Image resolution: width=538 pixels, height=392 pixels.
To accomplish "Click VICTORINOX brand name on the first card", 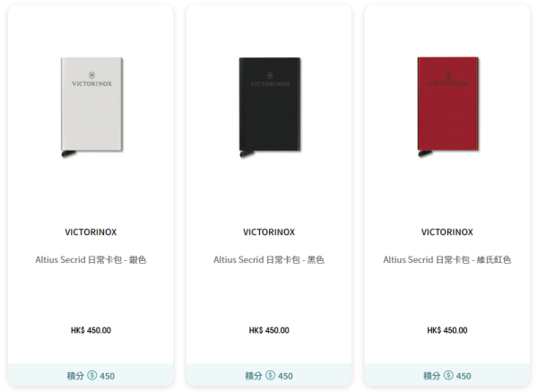I will (91, 232).
